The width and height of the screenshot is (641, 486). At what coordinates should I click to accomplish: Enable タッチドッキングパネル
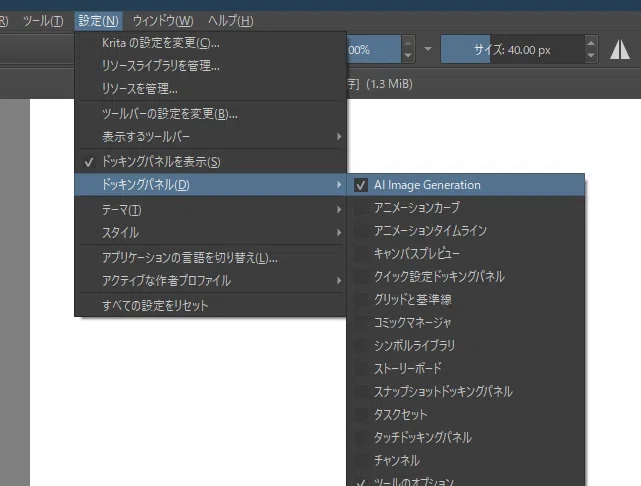click(466, 437)
